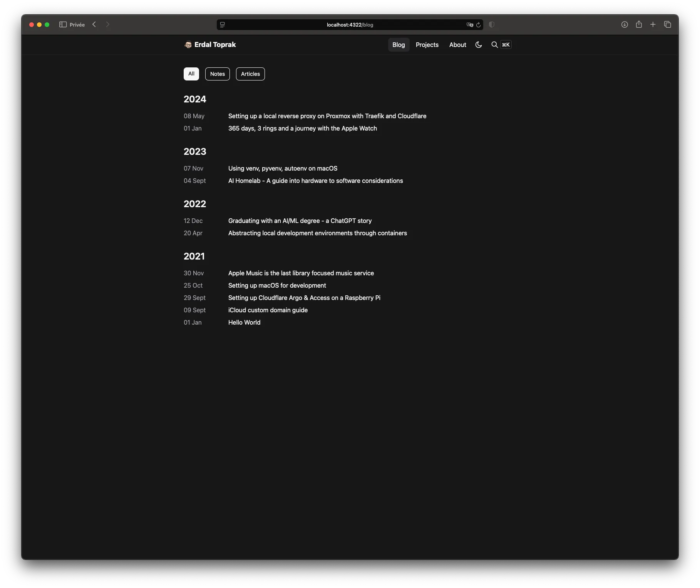Reload the page with the refresh icon
The height and width of the screenshot is (588, 700).
click(479, 25)
